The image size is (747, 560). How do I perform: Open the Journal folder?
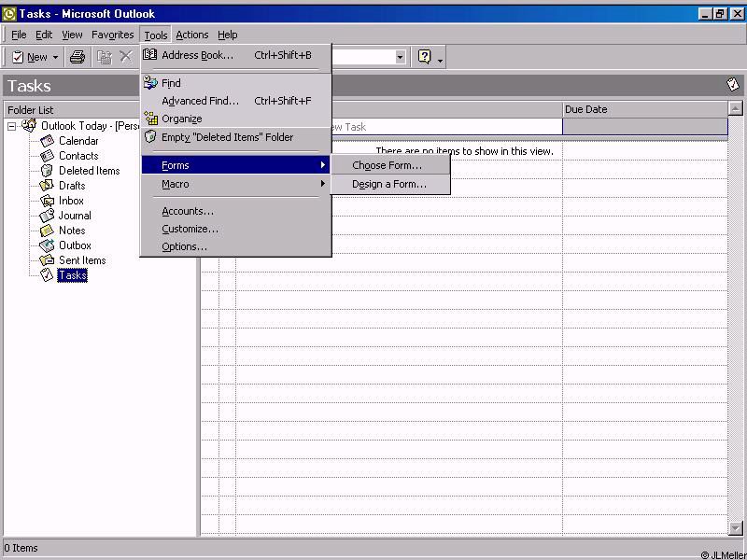pos(75,216)
